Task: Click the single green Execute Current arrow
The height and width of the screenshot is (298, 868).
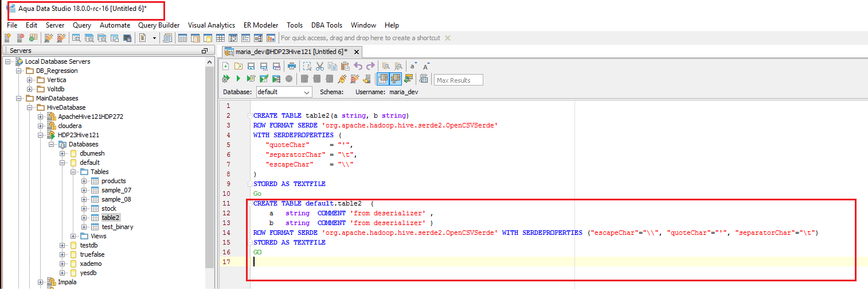Action: 238,79
